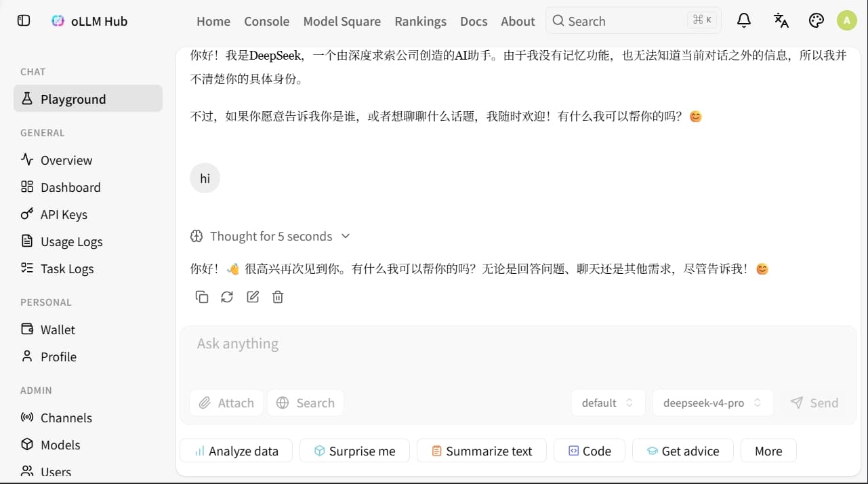
Task: Choose Get advice suggestion
Action: 683,451
